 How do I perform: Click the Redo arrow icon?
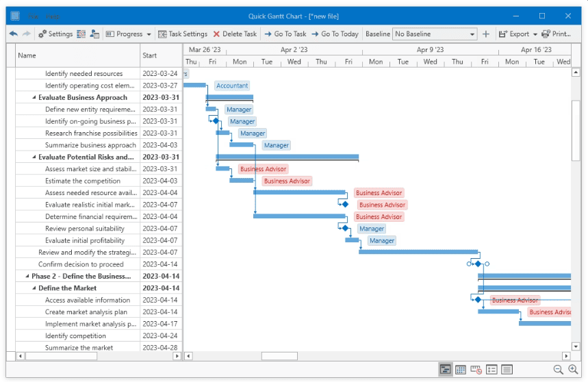(x=26, y=34)
